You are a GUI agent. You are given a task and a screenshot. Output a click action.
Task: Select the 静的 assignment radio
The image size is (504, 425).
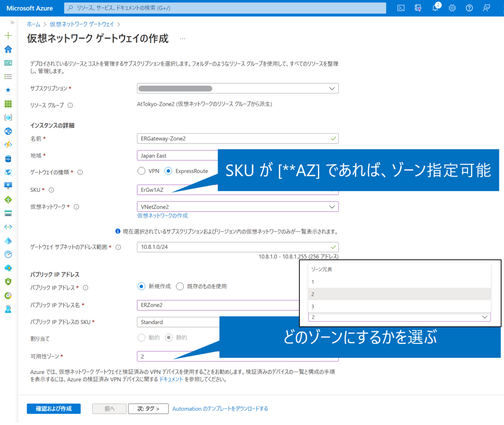pos(169,338)
